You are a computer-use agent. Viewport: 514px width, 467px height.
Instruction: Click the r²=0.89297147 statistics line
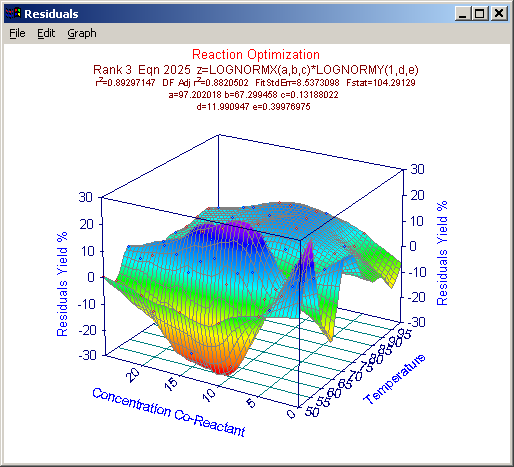tap(256, 82)
